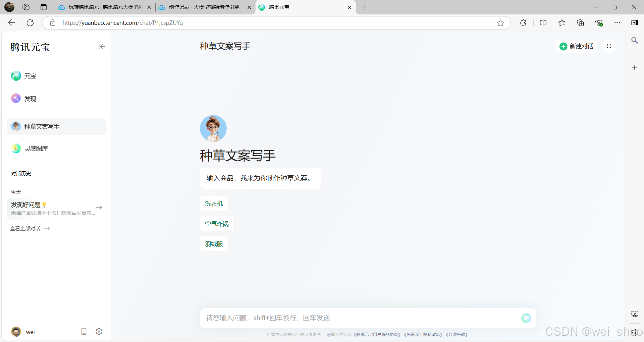Reload the page with refresh icon
644x342 pixels.
coord(30,22)
